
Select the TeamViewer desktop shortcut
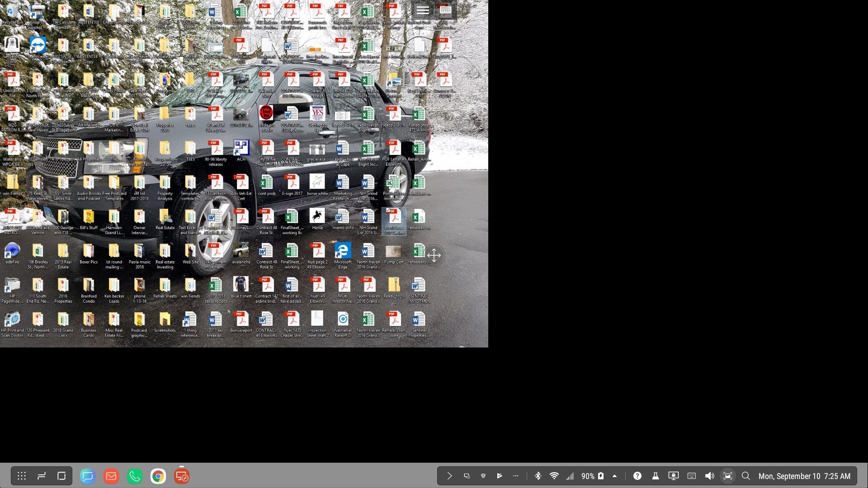click(38, 48)
